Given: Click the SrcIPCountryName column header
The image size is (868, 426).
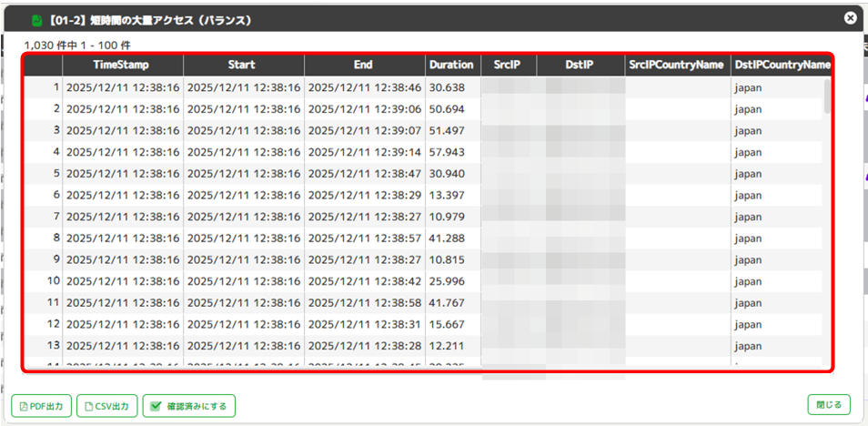Looking at the screenshot, I should (678, 65).
